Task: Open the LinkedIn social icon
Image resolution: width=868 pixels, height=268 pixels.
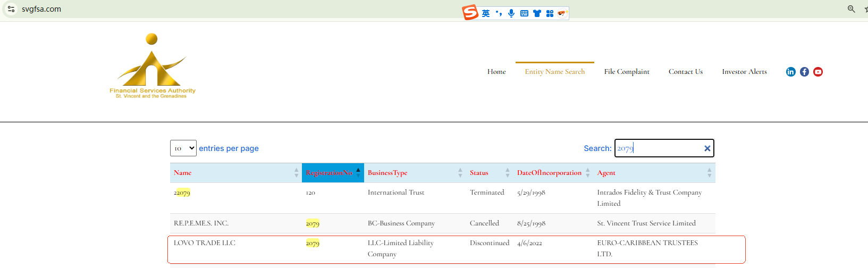Action: tap(790, 72)
